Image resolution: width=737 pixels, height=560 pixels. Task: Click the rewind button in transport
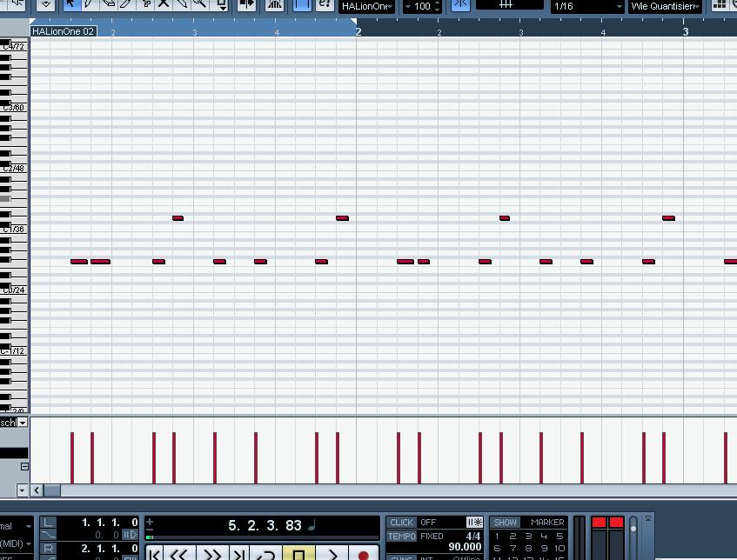pos(178,554)
